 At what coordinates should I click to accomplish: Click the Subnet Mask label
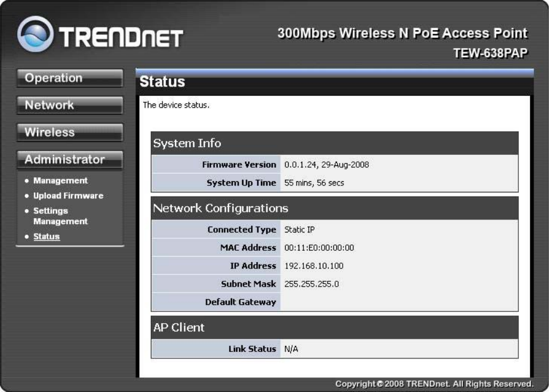click(248, 284)
